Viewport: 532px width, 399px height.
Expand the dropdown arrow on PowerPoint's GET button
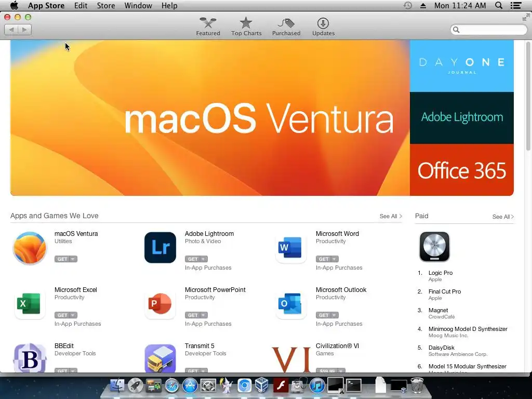pyautogui.click(x=203, y=315)
